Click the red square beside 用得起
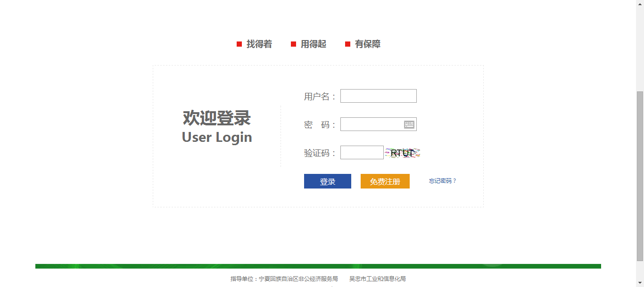The image size is (644, 287). (293, 44)
